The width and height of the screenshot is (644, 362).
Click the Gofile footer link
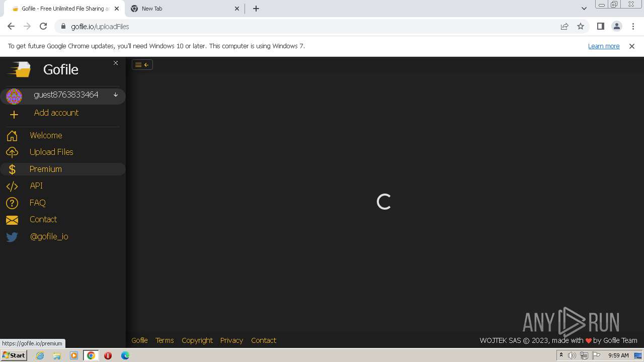139,340
